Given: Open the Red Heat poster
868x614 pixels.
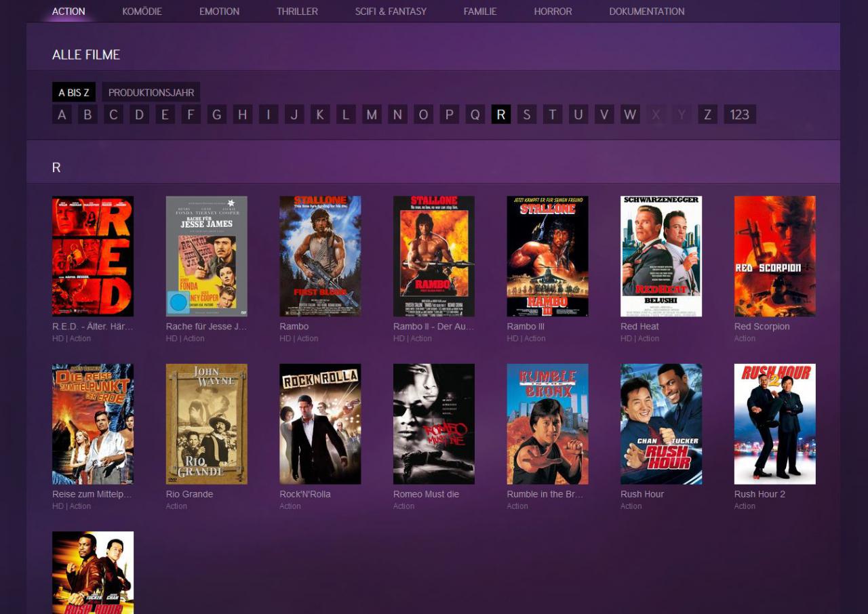Looking at the screenshot, I should [x=661, y=256].
